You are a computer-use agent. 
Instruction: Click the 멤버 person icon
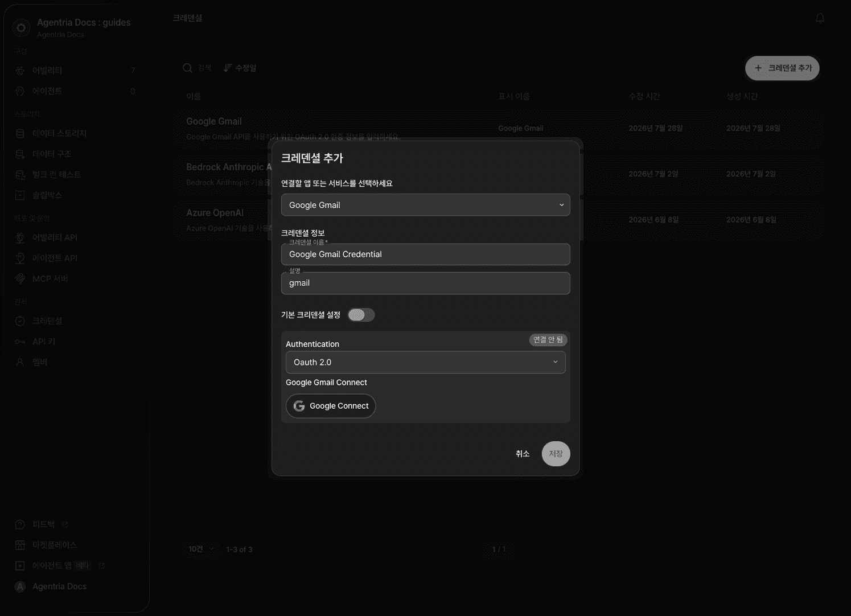pos(20,362)
